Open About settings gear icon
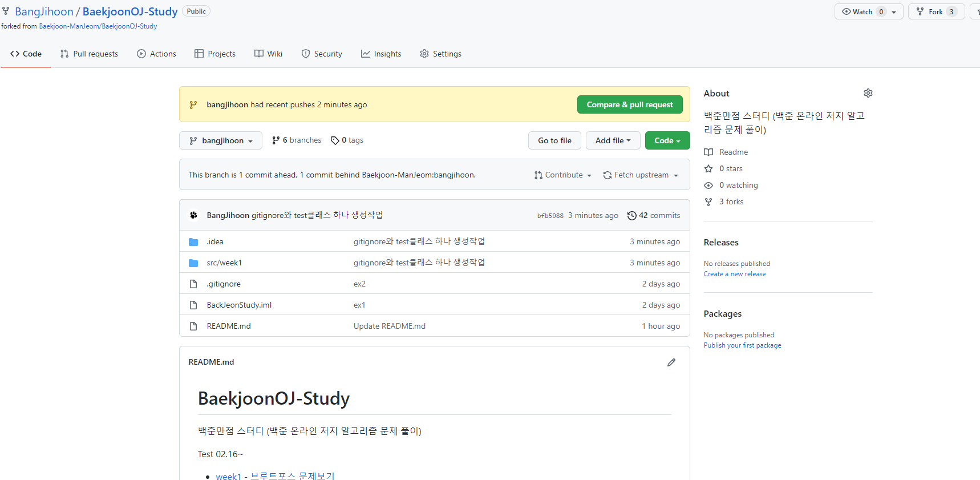The width and height of the screenshot is (980, 480). pos(868,93)
